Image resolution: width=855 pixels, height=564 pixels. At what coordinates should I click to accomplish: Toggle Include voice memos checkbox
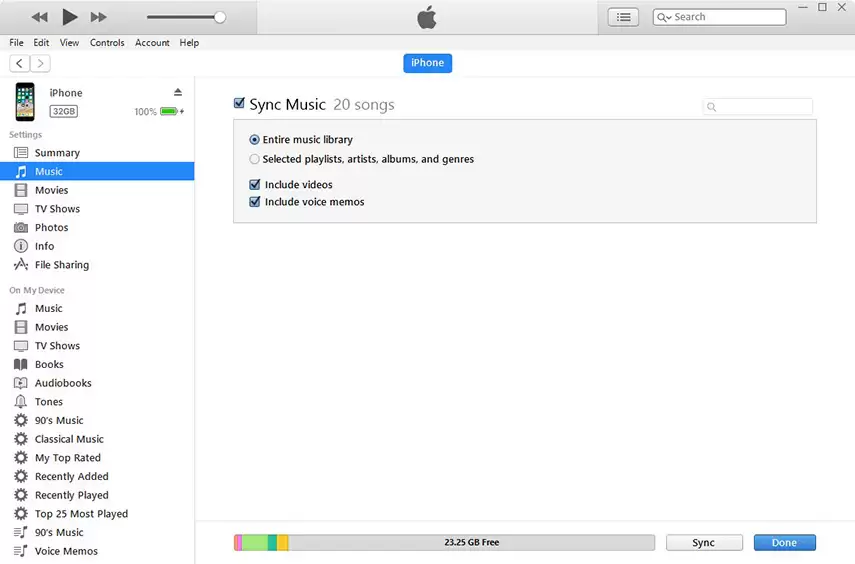click(x=255, y=202)
